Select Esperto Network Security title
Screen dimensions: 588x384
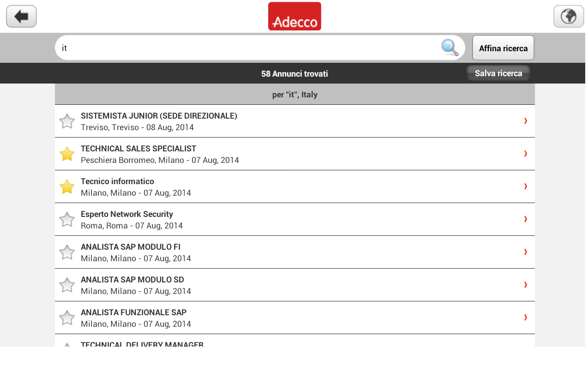point(127,214)
